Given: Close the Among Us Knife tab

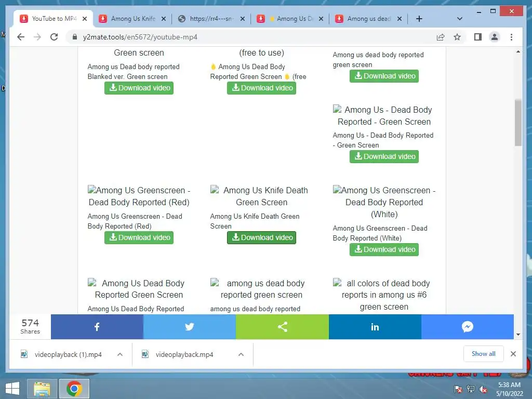Looking at the screenshot, I should tap(164, 19).
